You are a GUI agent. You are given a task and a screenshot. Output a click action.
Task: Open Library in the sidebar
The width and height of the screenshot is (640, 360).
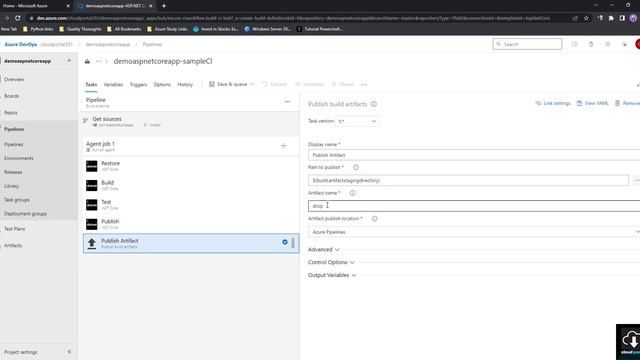point(11,186)
